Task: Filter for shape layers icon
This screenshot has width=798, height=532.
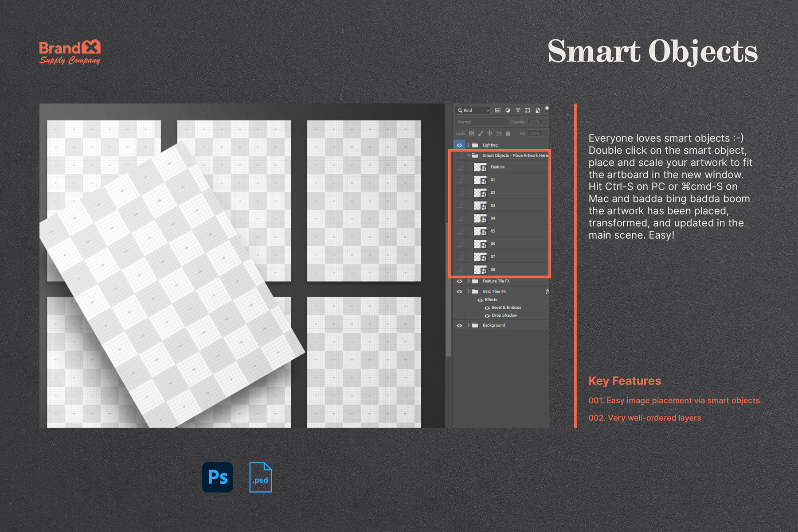Action: 528,110
